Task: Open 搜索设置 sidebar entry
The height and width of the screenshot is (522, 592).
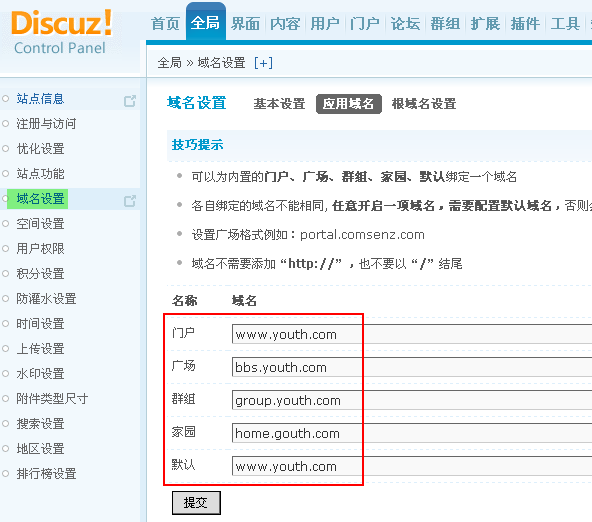Action: [x=40, y=423]
